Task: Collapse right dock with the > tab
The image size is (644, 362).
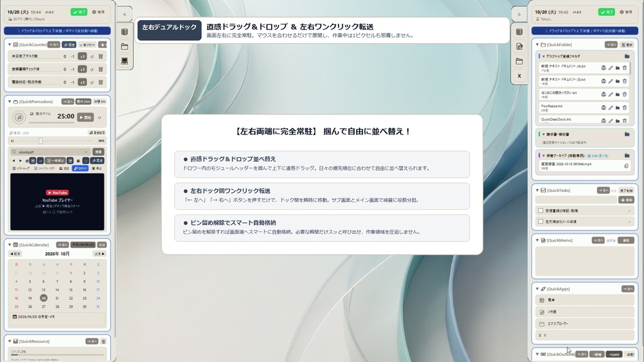Action: (x=519, y=14)
